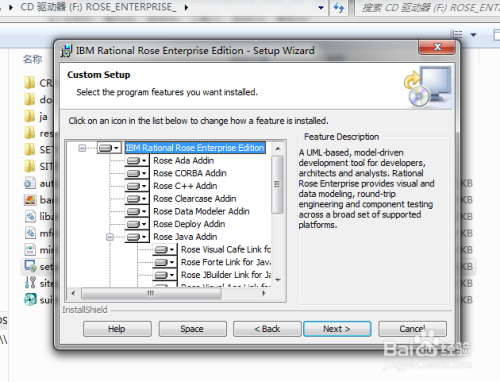Open install option icon for Rose CORBA Addin
500x382 pixels.
pyautogui.click(x=137, y=173)
